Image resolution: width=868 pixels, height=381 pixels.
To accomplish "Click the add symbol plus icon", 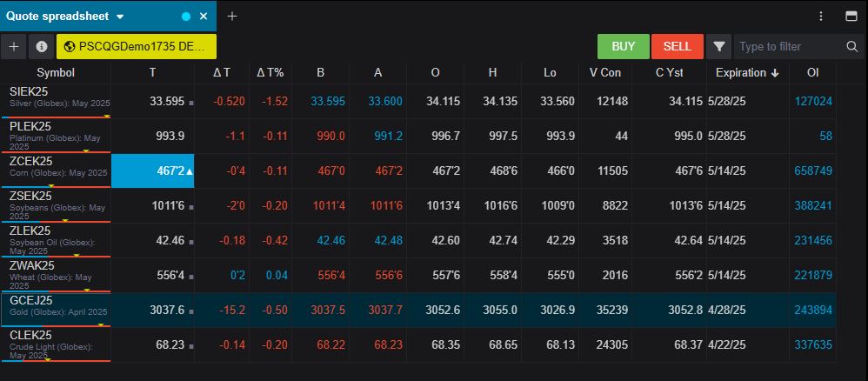I will click(x=14, y=47).
